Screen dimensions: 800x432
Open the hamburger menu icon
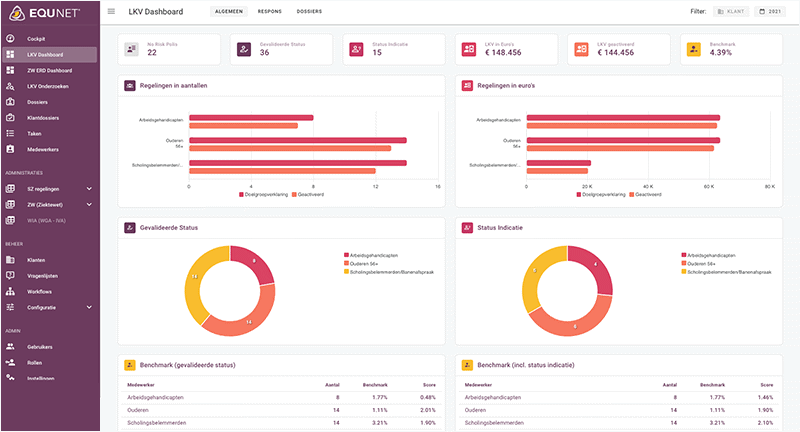coord(111,11)
